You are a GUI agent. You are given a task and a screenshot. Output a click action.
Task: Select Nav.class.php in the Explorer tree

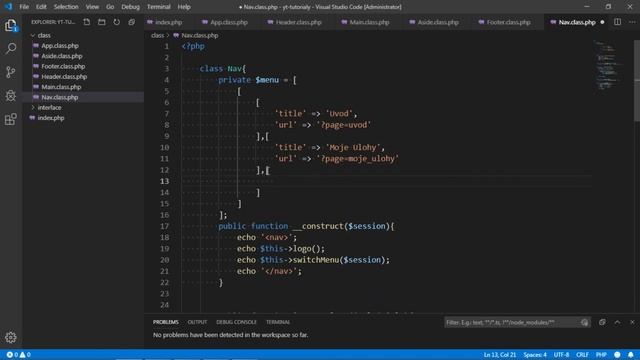60,97
